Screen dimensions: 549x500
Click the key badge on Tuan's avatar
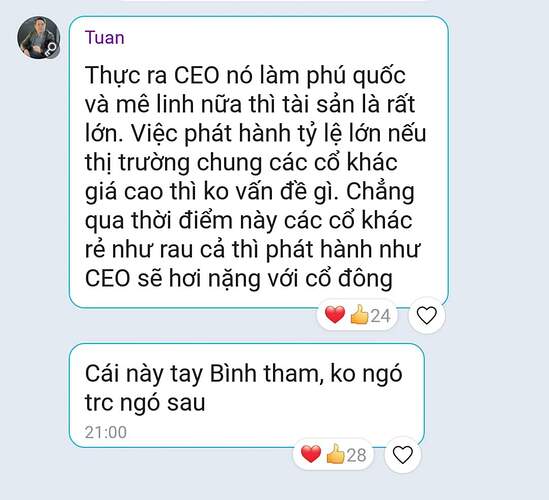pyautogui.click(x=51, y=49)
